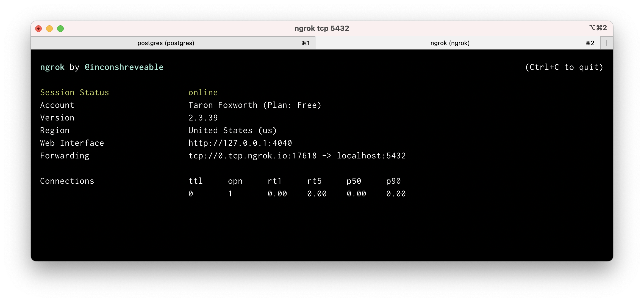
Task: Click the 'ngrok' name in header line
Action: (x=52, y=67)
